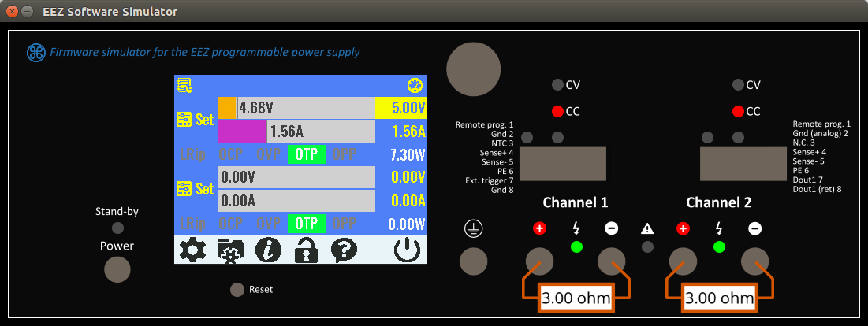Click the 4.68V voltage bar graph
The image size is (868, 326).
(x=296, y=108)
